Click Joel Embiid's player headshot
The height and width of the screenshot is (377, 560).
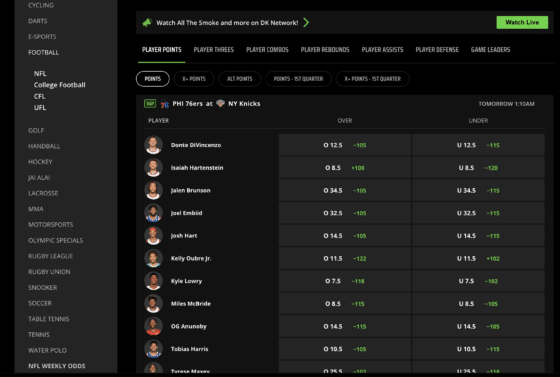click(x=154, y=213)
